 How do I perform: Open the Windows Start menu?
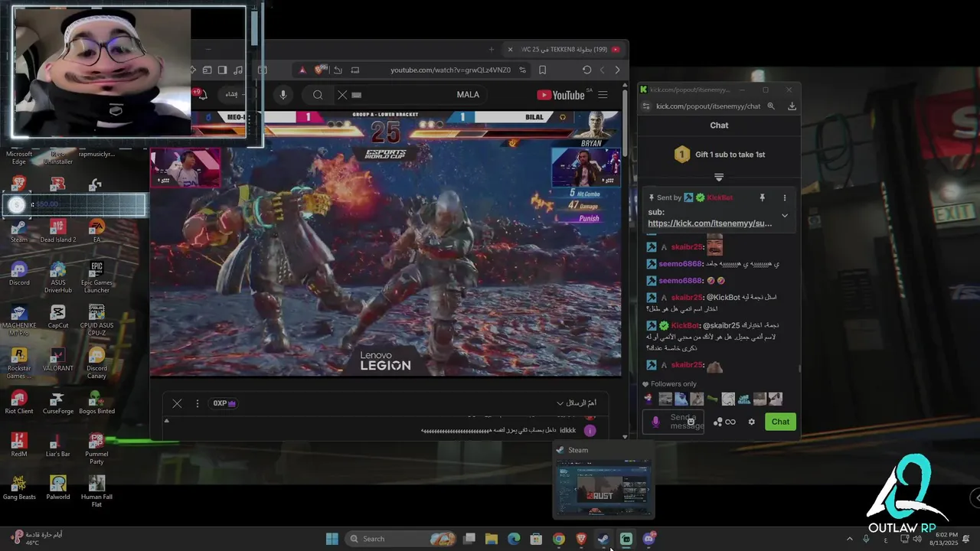click(x=332, y=539)
